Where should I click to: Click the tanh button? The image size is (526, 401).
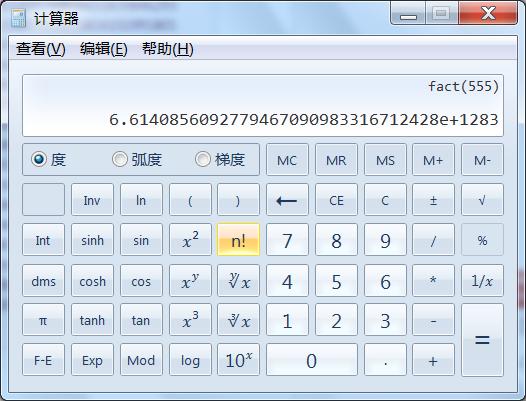[x=92, y=320]
